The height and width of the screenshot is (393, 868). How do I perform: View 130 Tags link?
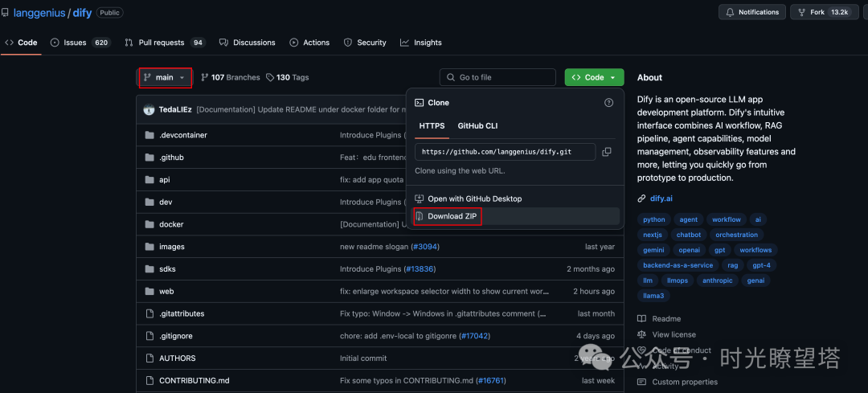coord(287,77)
